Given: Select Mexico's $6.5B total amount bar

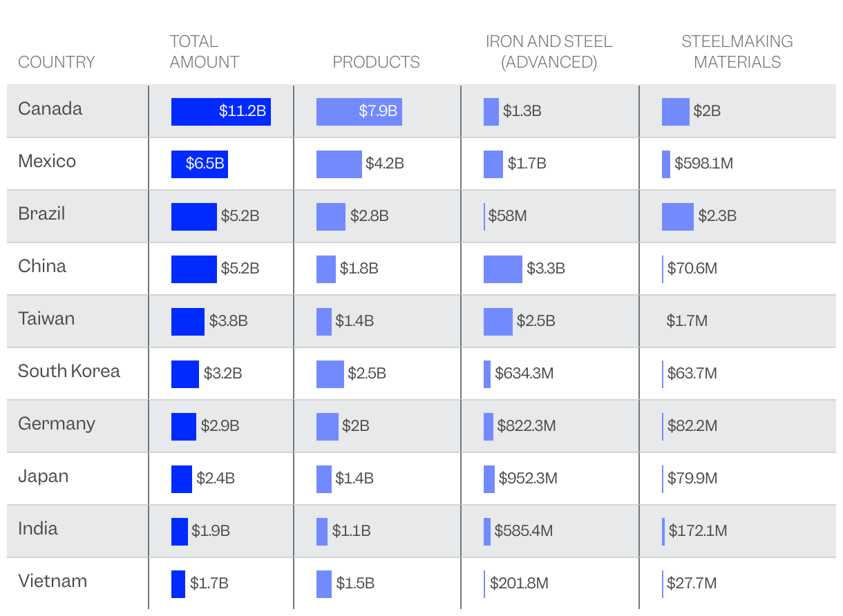Looking at the screenshot, I should pos(199,164).
